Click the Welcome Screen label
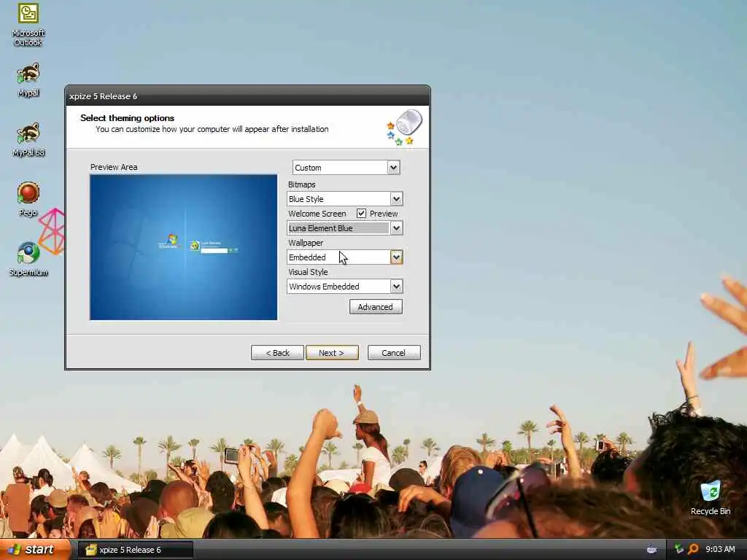 pyautogui.click(x=317, y=214)
